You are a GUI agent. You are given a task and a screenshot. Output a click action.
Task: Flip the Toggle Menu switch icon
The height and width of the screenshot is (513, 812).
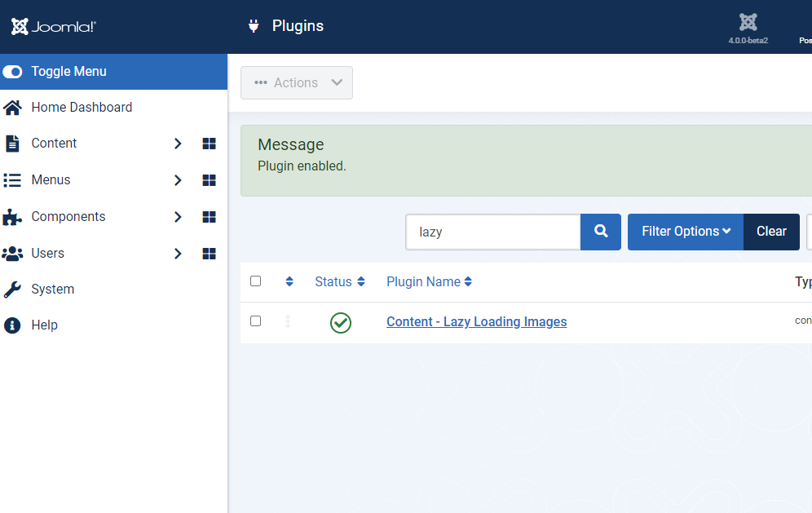(x=12, y=72)
